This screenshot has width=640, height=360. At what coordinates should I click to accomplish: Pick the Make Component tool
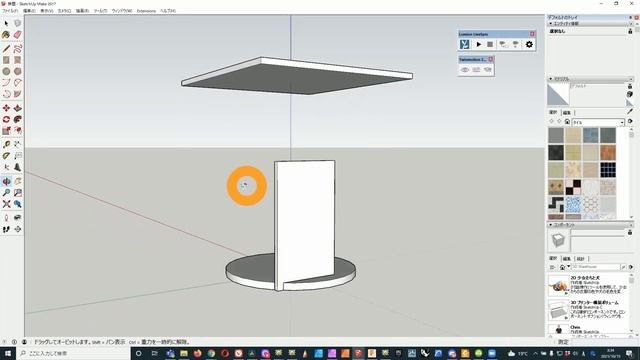pos(17,23)
